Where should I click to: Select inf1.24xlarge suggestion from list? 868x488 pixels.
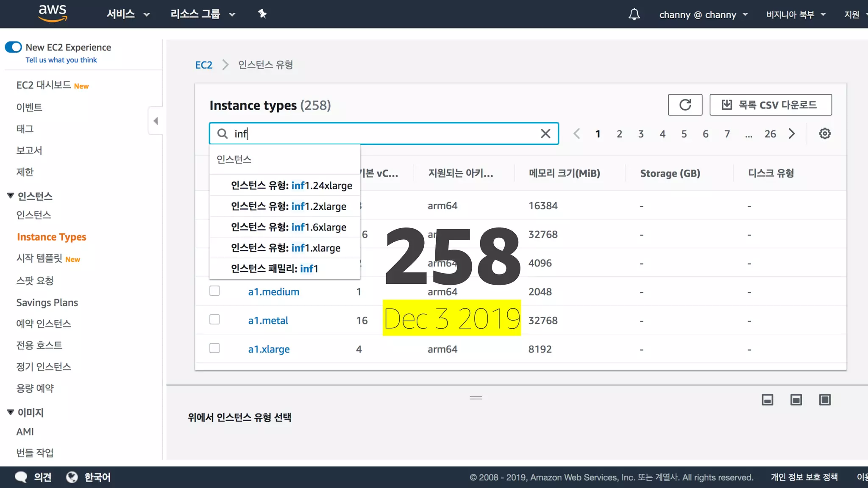point(292,186)
